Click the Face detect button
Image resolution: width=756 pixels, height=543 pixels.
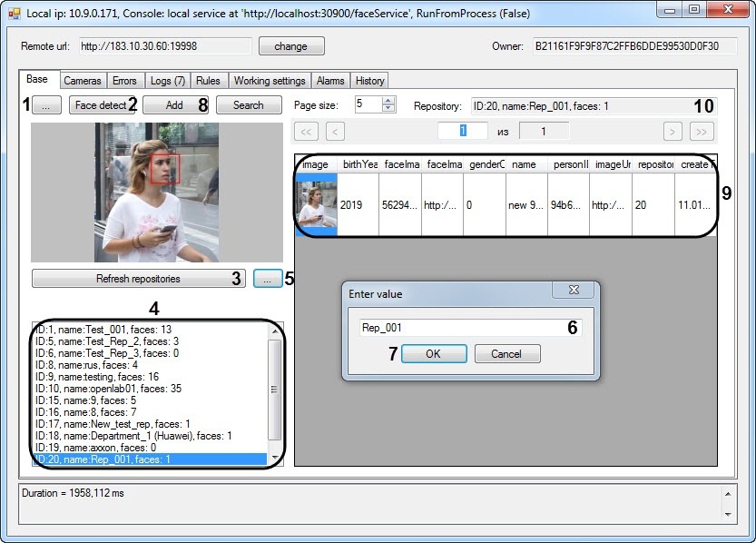(x=102, y=105)
